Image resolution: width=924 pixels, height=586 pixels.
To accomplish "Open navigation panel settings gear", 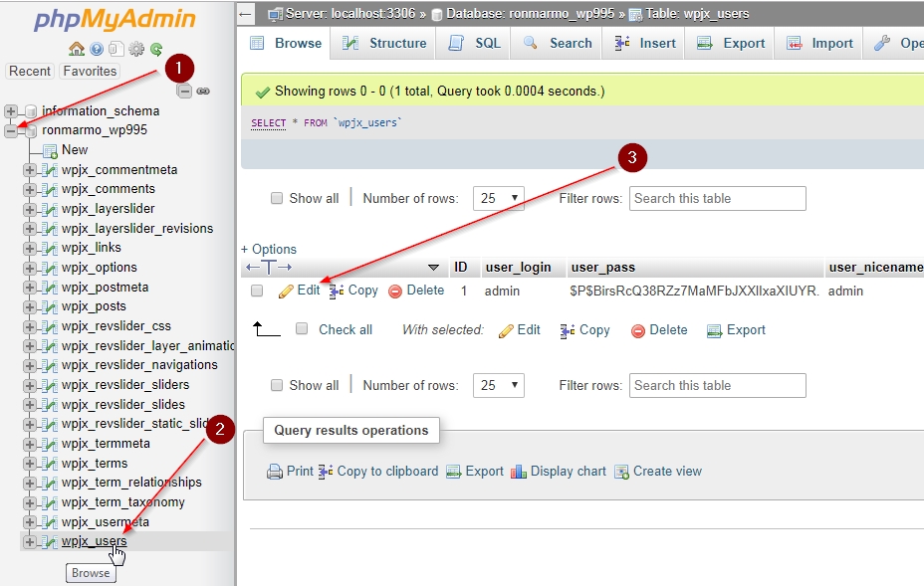I will pyautogui.click(x=136, y=49).
